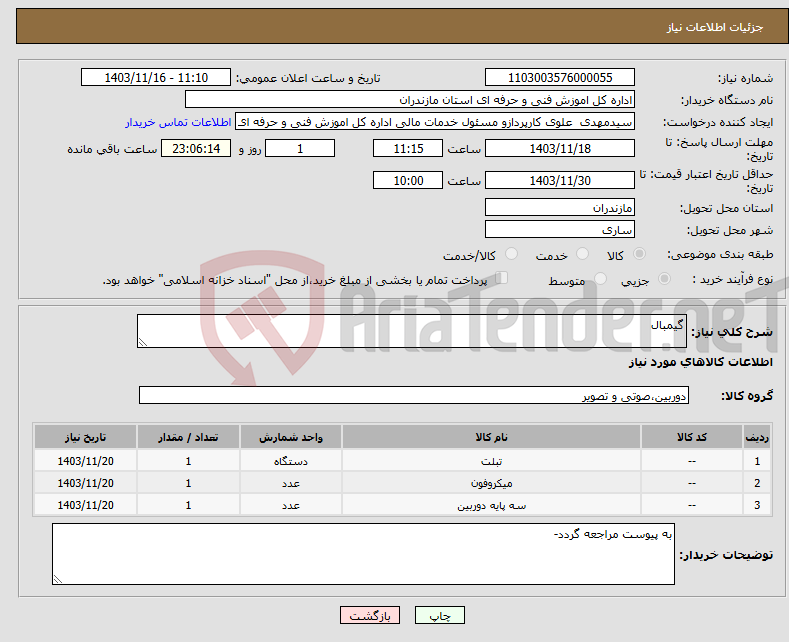This screenshot has width=789, height=642.
Task: Click the ردیف column header
Action: click(757, 437)
